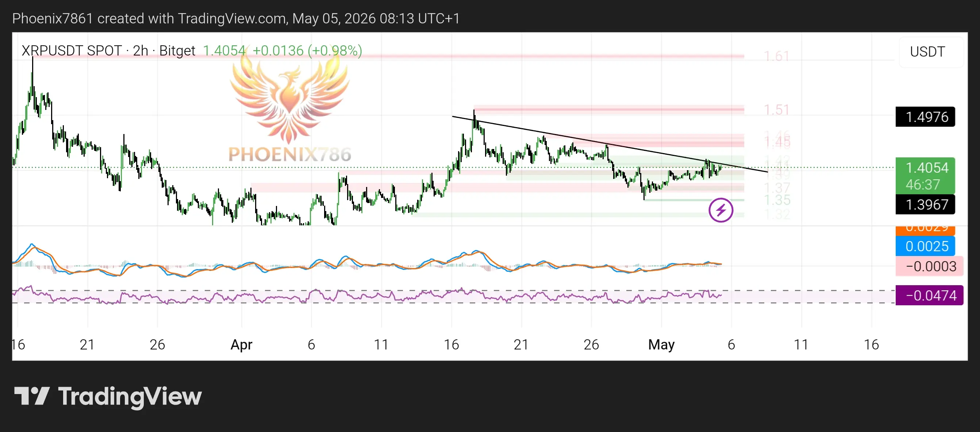
Task: Click the faint 1.51 resistance level label
Action: pyautogui.click(x=776, y=110)
